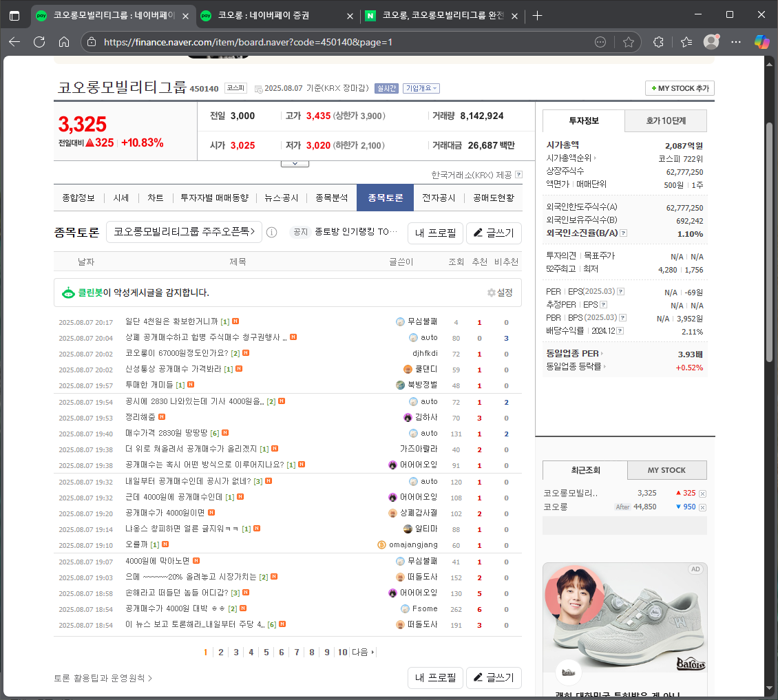Screen dimensions: 778x700
Task: Open 종목분석 tab
Action: coord(331,198)
